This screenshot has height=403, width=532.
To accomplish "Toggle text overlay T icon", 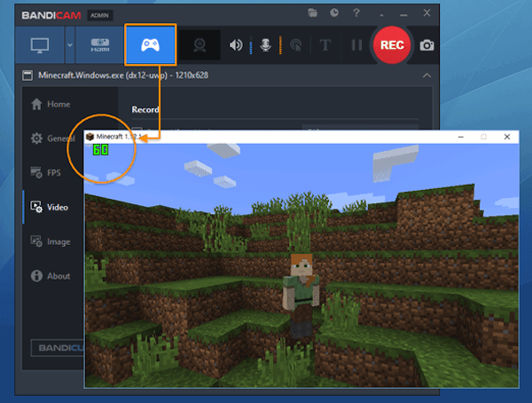I will point(325,45).
